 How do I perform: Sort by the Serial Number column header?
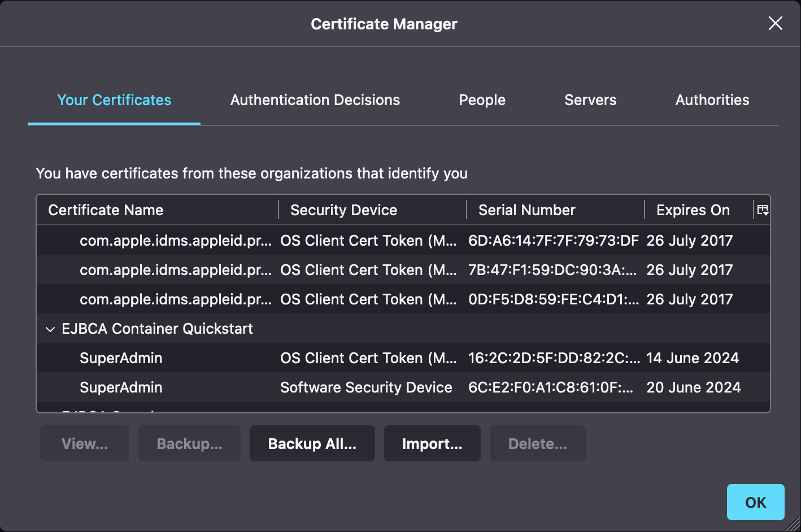(526, 210)
